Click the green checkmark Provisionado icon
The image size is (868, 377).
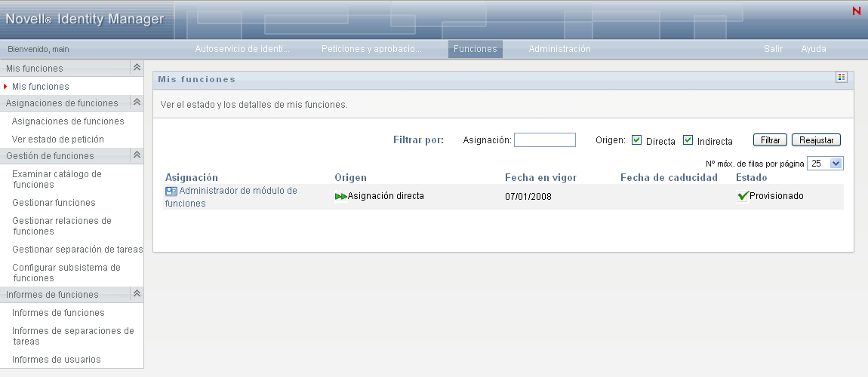point(743,196)
